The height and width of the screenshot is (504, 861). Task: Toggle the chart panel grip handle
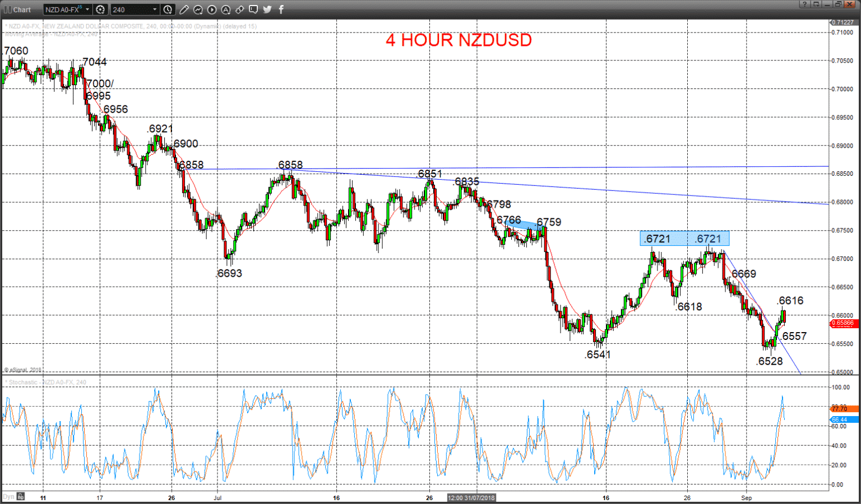pos(7,10)
